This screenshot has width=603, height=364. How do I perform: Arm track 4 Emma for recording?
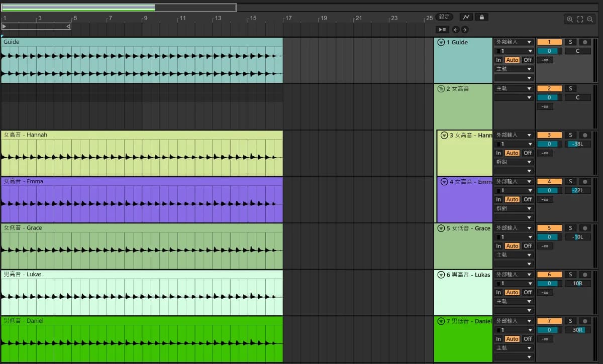click(585, 181)
